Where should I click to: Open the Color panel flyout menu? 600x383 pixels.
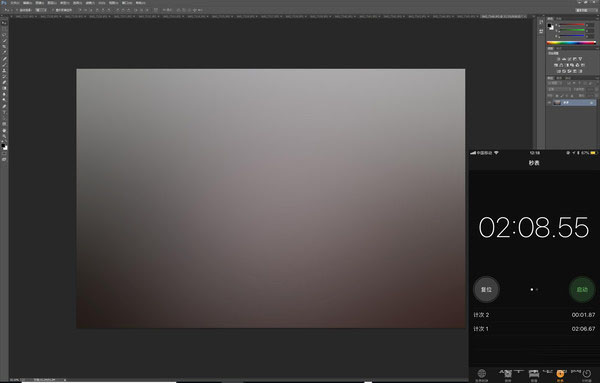click(597, 19)
